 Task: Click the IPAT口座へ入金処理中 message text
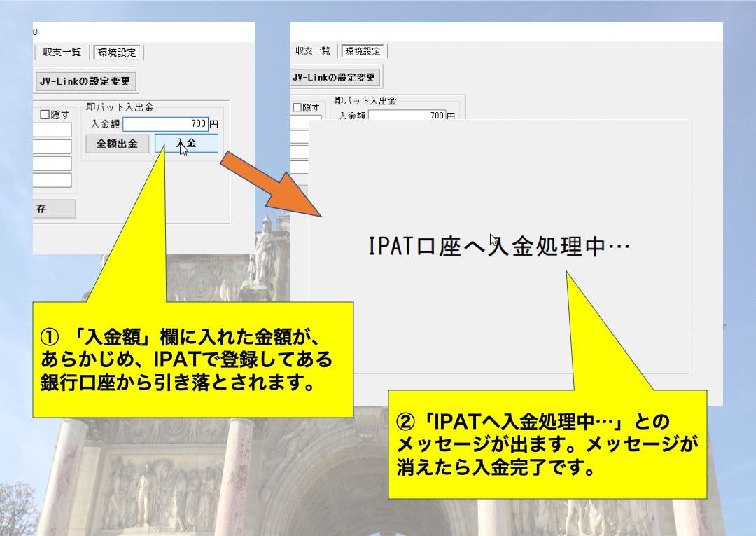499,245
